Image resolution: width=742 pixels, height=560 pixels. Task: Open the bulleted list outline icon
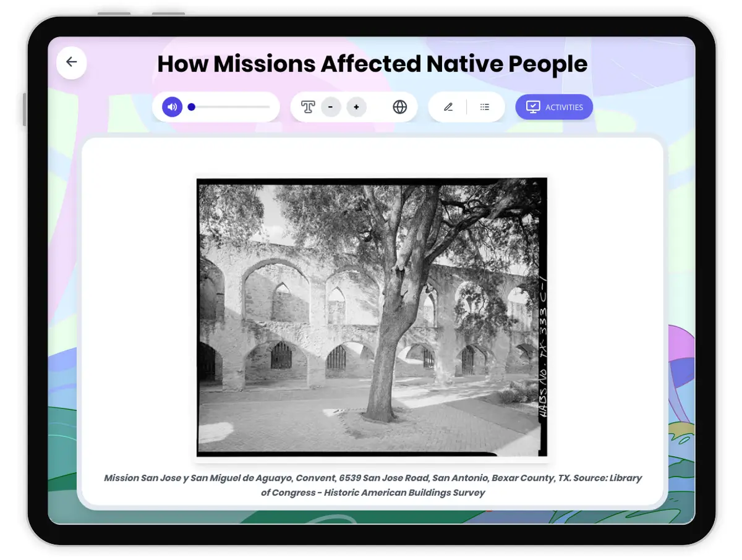click(485, 106)
